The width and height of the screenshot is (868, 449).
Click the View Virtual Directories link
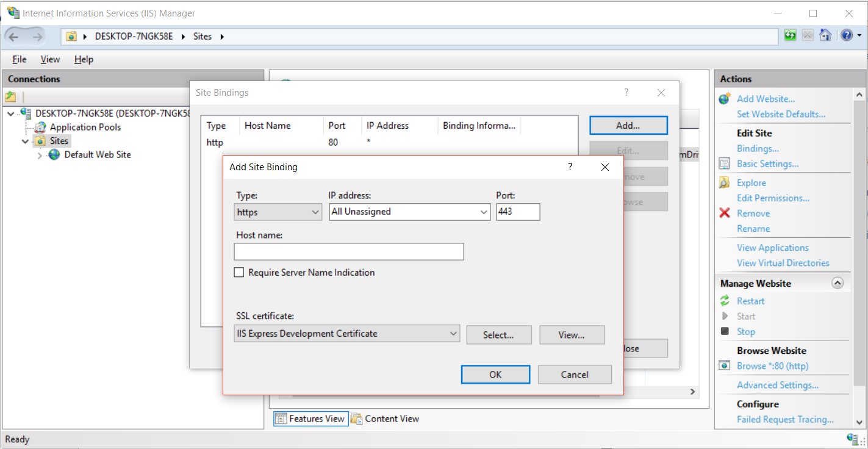pos(783,263)
